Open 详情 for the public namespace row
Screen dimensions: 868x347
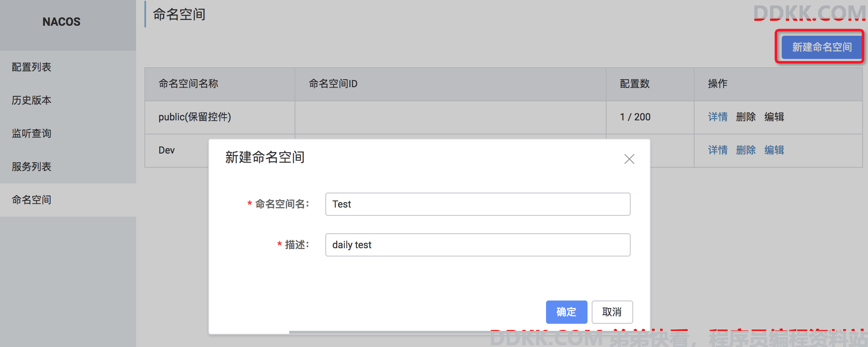[718, 117]
